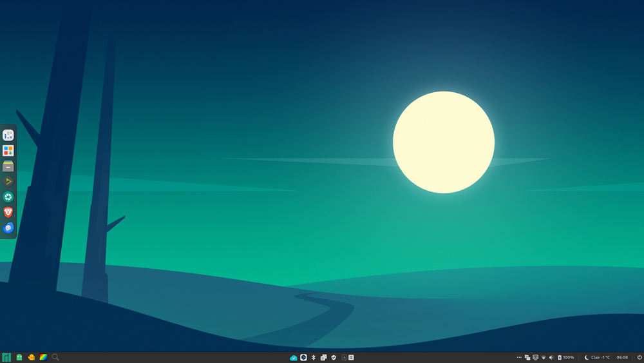The width and height of the screenshot is (644, 363).
Task: Launch Brave browser from the dock
Action: click(8, 212)
